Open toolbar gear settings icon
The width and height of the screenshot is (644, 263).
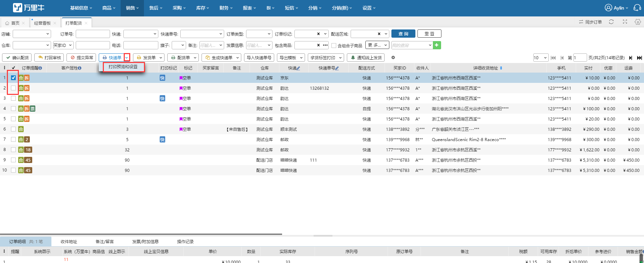(x=393, y=58)
